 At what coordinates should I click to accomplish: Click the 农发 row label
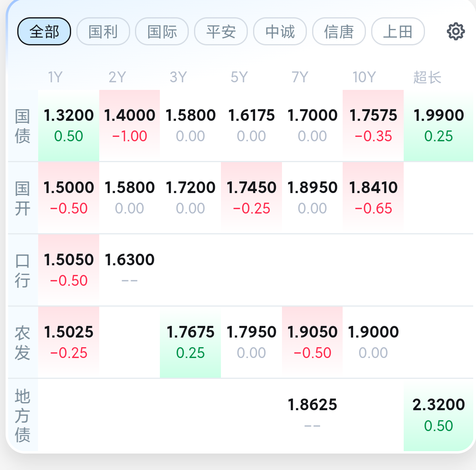pos(22,342)
